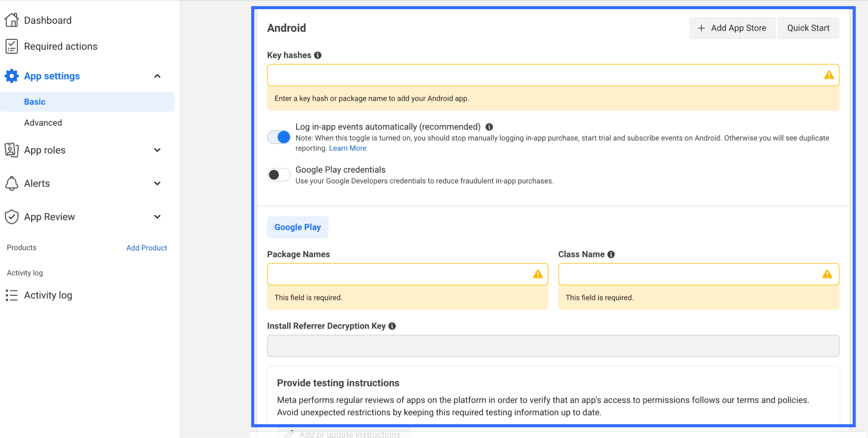This screenshot has width=868, height=438.
Task: Enable the Google Play credentials toggle
Action: (279, 175)
